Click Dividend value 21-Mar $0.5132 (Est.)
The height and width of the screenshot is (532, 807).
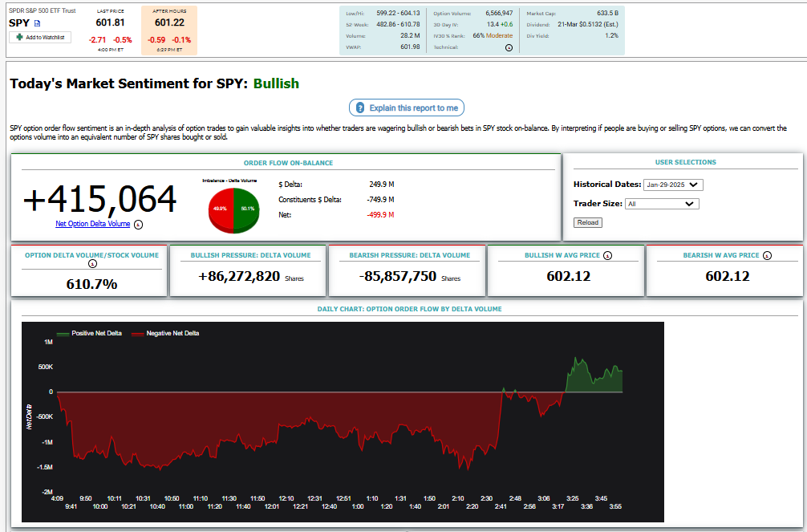[x=588, y=24]
